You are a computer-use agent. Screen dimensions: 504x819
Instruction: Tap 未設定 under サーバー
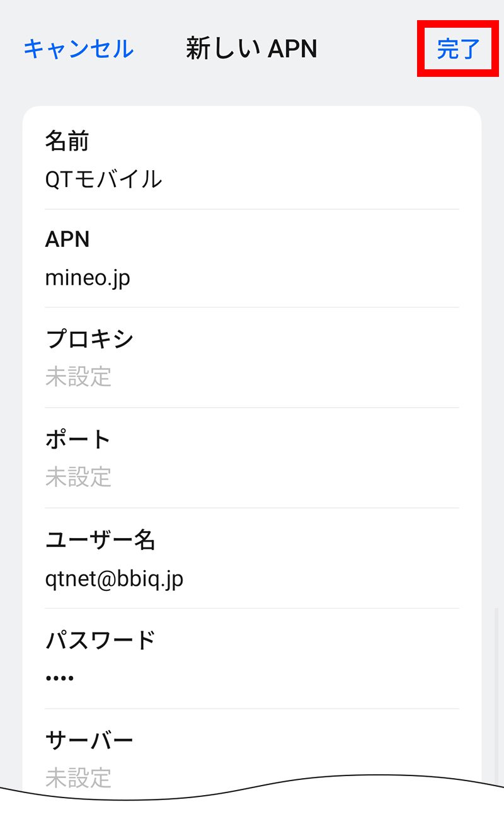(78, 777)
